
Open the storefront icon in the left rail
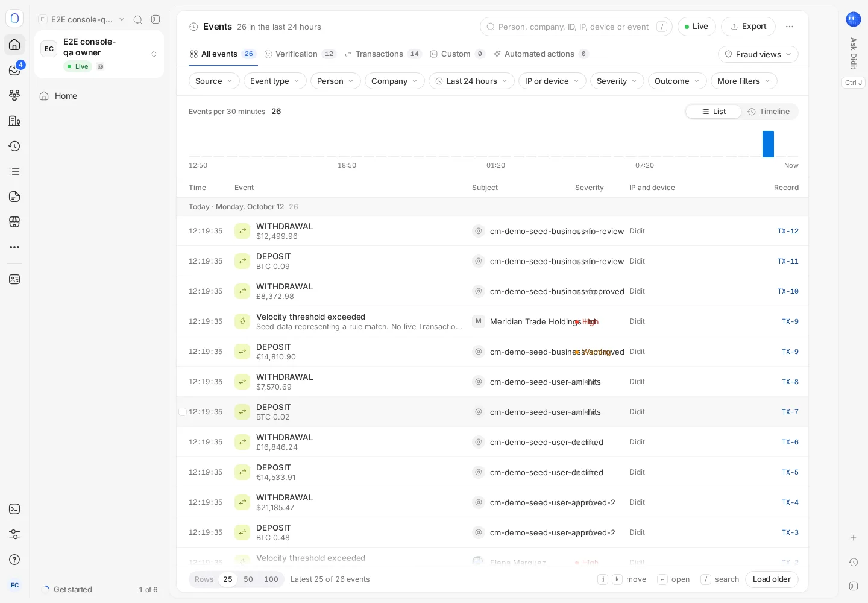tap(14, 222)
